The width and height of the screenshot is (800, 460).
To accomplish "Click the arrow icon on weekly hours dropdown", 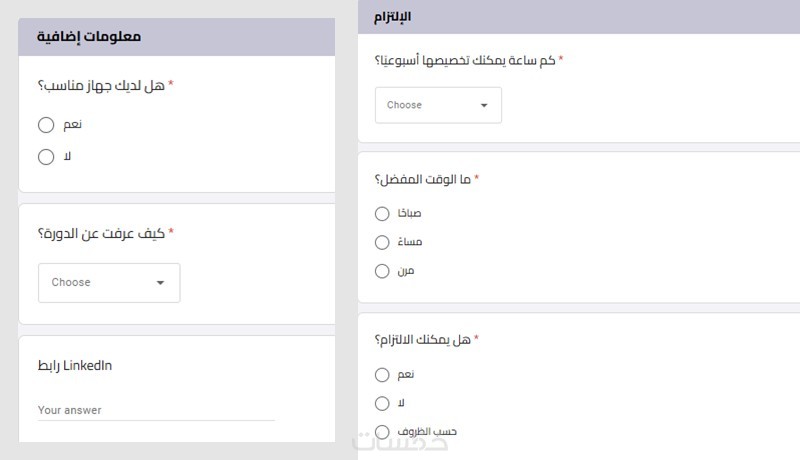I will (x=484, y=105).
